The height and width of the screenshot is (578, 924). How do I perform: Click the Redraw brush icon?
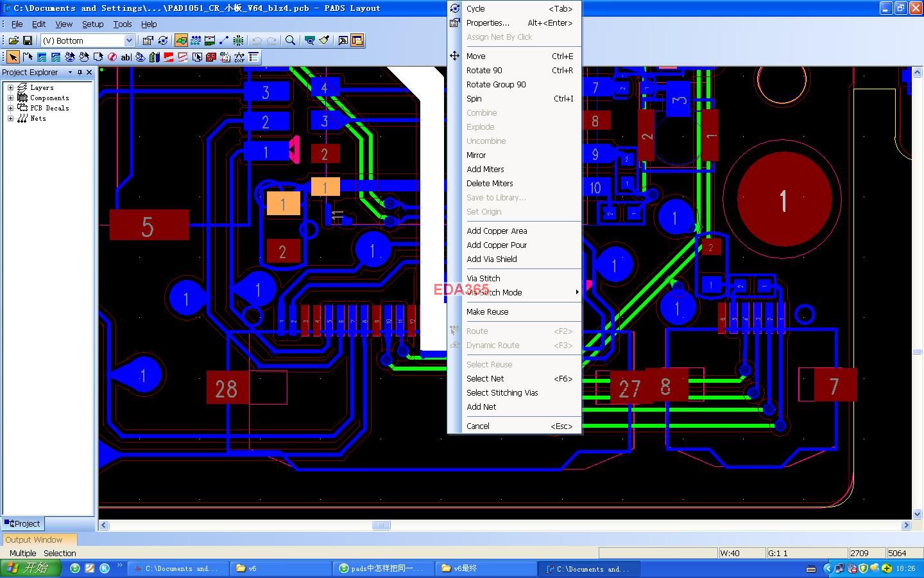pos(324,40)
